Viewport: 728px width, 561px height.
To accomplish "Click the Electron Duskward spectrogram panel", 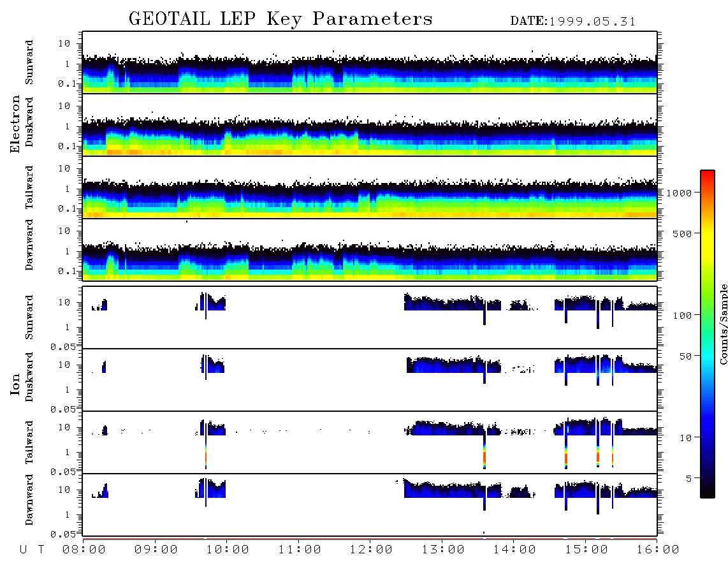I will click(x=370, y=124).
